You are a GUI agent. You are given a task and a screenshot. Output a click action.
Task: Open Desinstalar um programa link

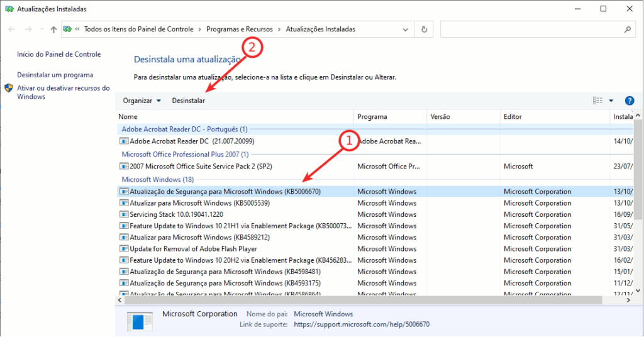(55, 75)
